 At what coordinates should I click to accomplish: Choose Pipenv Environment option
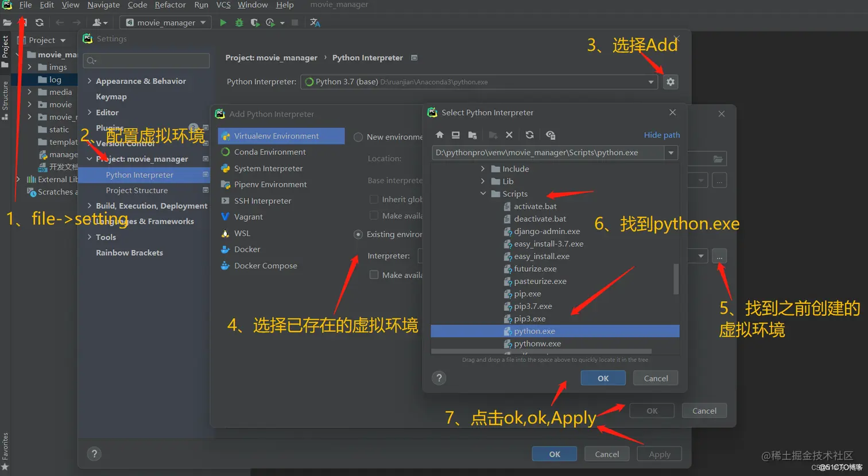270,184
